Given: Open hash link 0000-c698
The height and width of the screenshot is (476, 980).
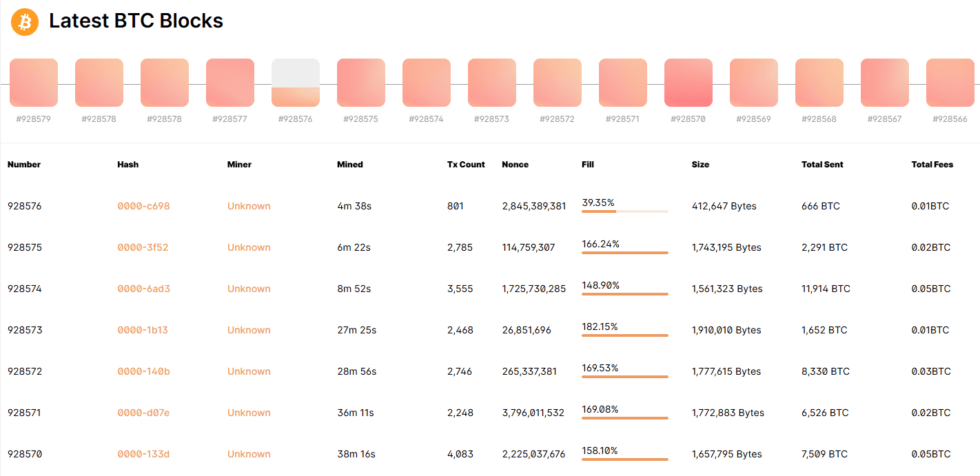Looking at the screenshot, I should [x=143, y=206].
